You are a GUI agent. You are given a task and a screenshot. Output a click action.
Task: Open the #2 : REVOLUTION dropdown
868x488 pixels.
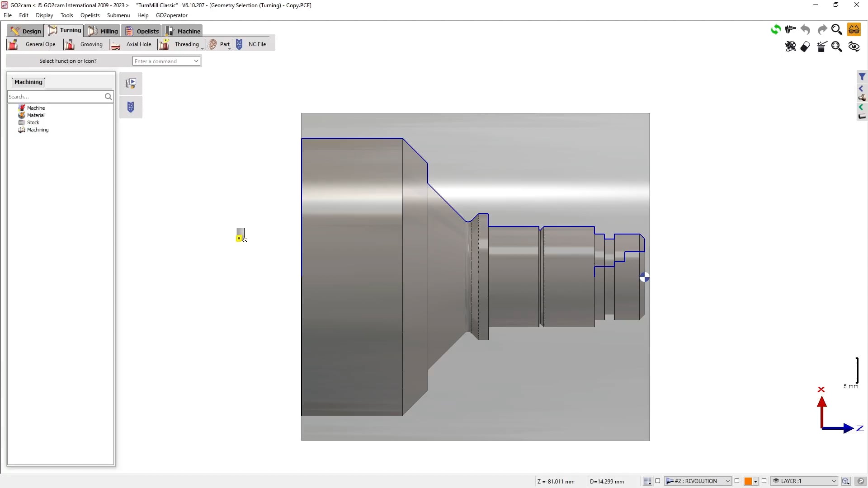pyautogui.click(x=698, y=481)
